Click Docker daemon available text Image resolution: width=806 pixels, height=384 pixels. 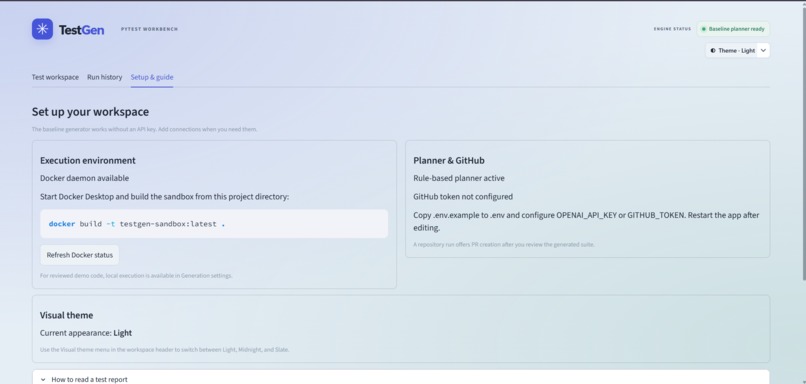coord(84,178)
